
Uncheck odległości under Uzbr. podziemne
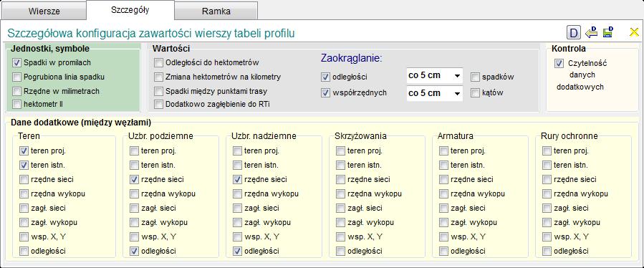[134, 251]
